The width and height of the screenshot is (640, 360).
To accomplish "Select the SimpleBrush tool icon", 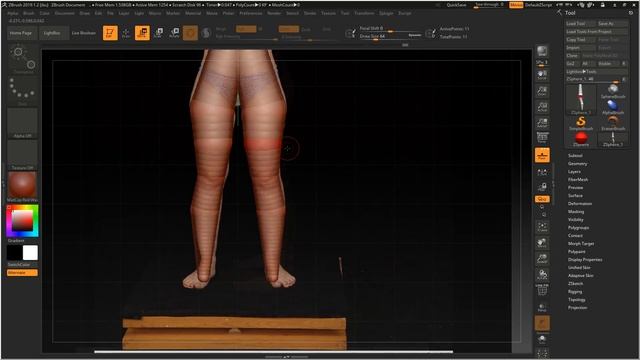I will tap(580, 123).
